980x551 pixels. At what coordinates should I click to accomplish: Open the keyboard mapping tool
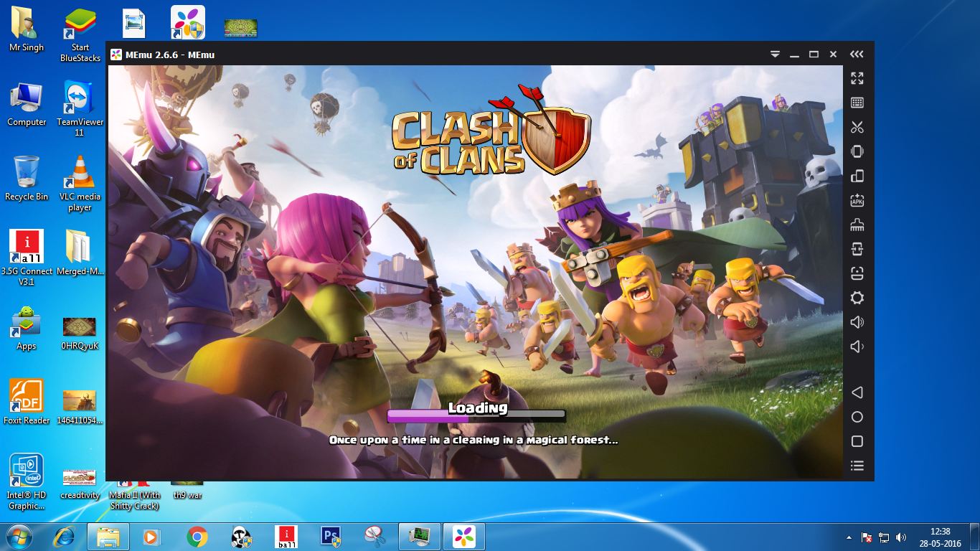857,102
